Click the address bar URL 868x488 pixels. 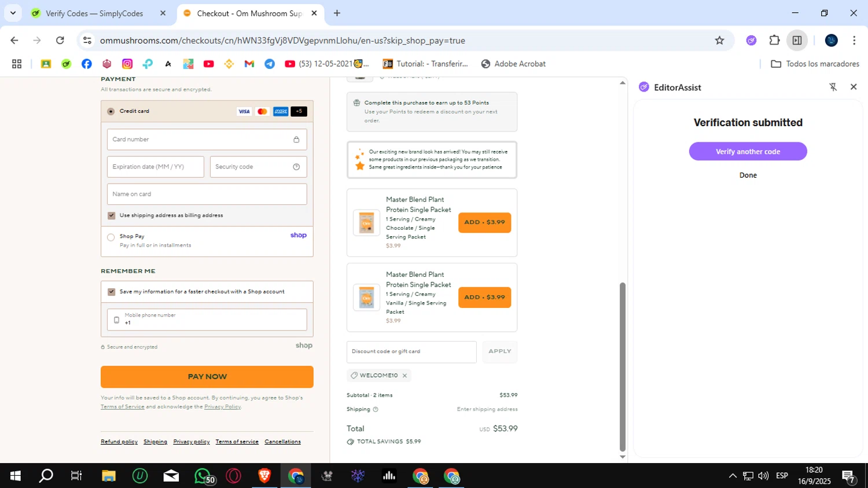pos(282,41)
